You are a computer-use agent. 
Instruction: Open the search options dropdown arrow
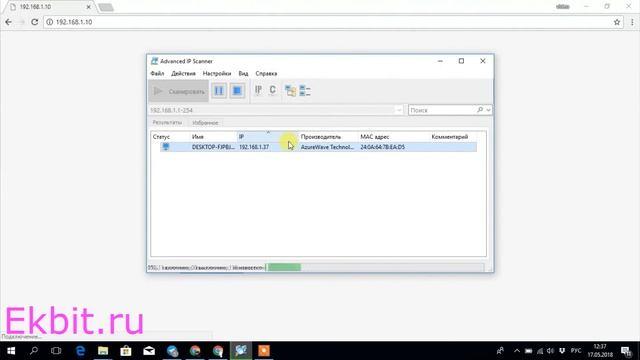pos(488,110)
